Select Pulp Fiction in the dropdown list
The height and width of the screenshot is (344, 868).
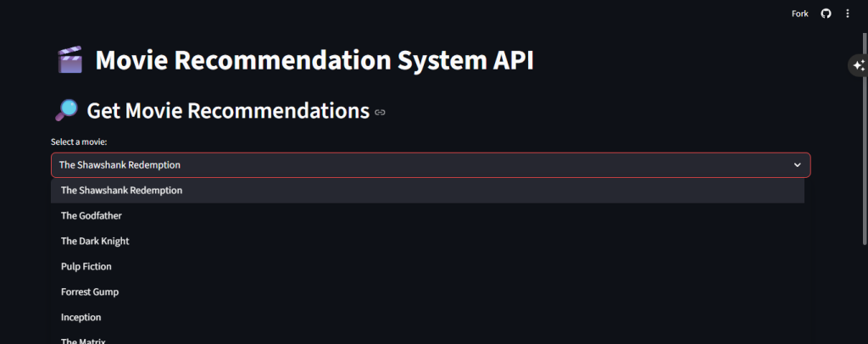pos(86,267)
